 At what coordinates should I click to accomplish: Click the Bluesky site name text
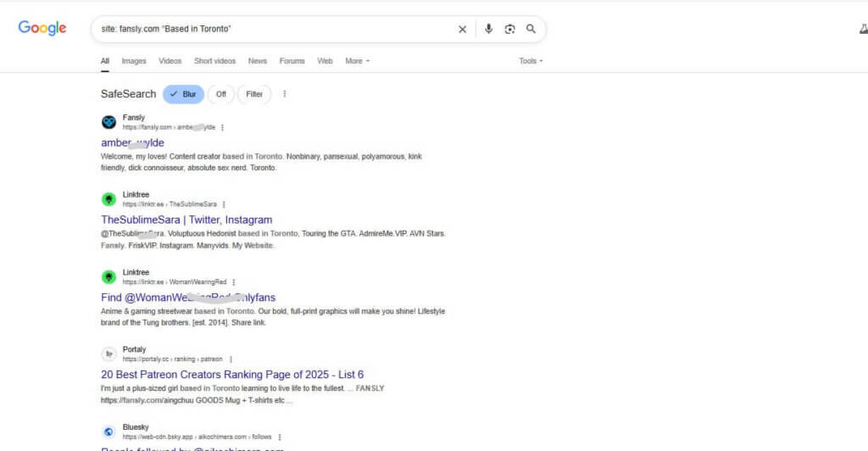pyautogui.click(x=136, y=427)
